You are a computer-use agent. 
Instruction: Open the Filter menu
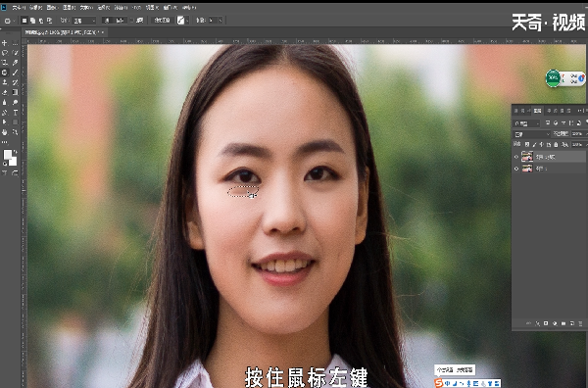[x=121, y=8]
